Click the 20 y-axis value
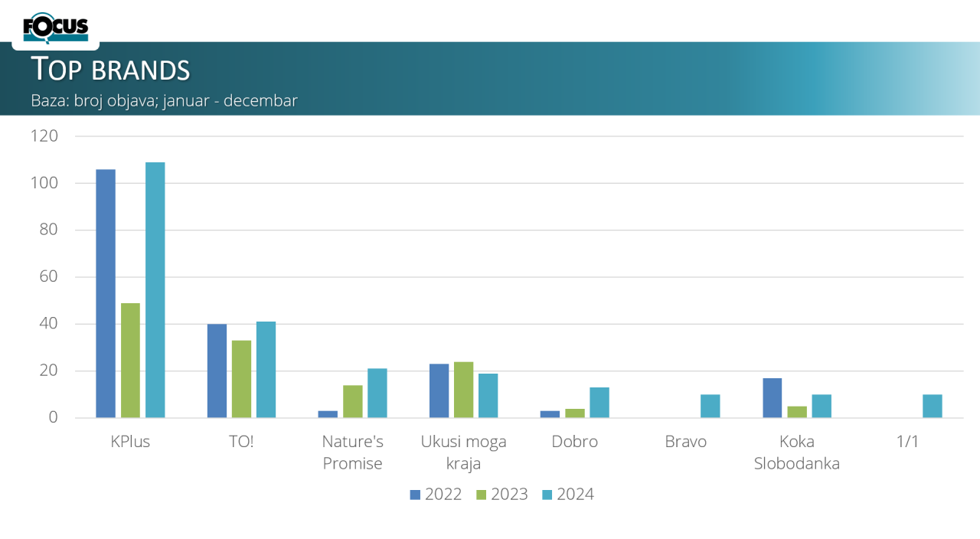 (49, 371)
